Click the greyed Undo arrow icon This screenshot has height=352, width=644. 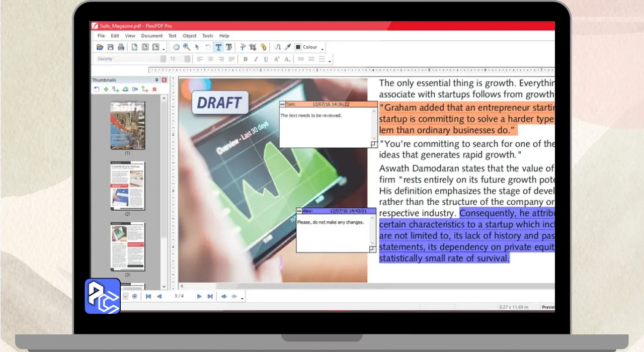tap(207, 47)
